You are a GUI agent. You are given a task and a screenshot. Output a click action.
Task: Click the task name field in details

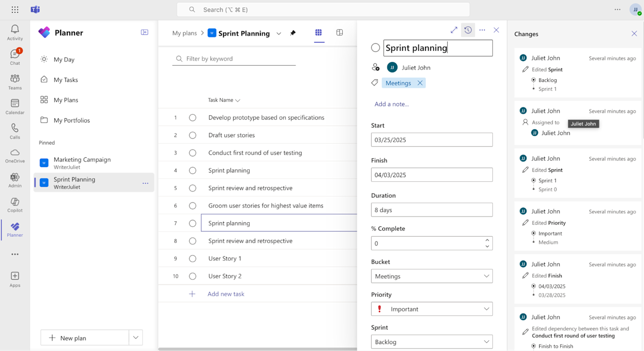(438, 48)
